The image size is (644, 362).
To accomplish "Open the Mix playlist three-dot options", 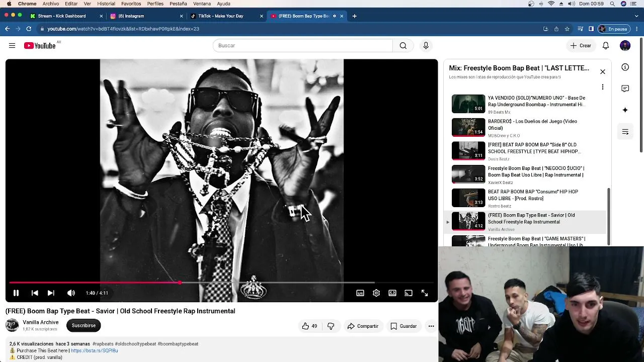I will pyautogui.click(x=602, y=87).
